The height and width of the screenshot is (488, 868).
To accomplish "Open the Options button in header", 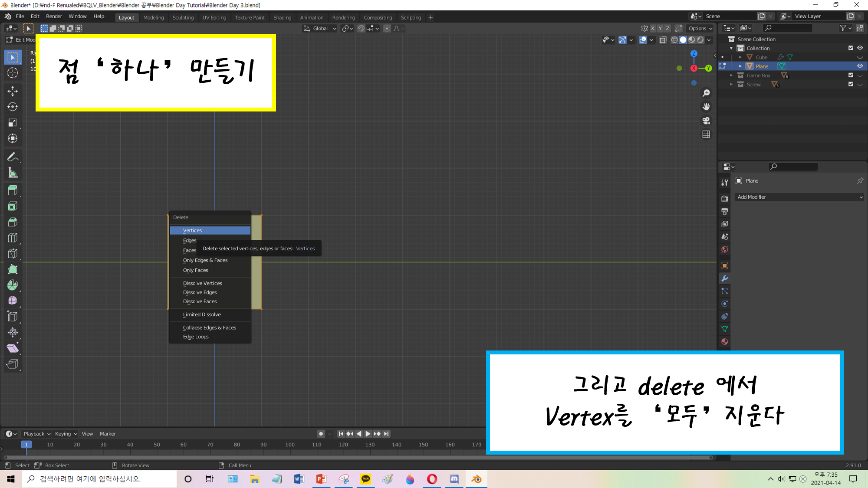I will [x=700, y=29].
